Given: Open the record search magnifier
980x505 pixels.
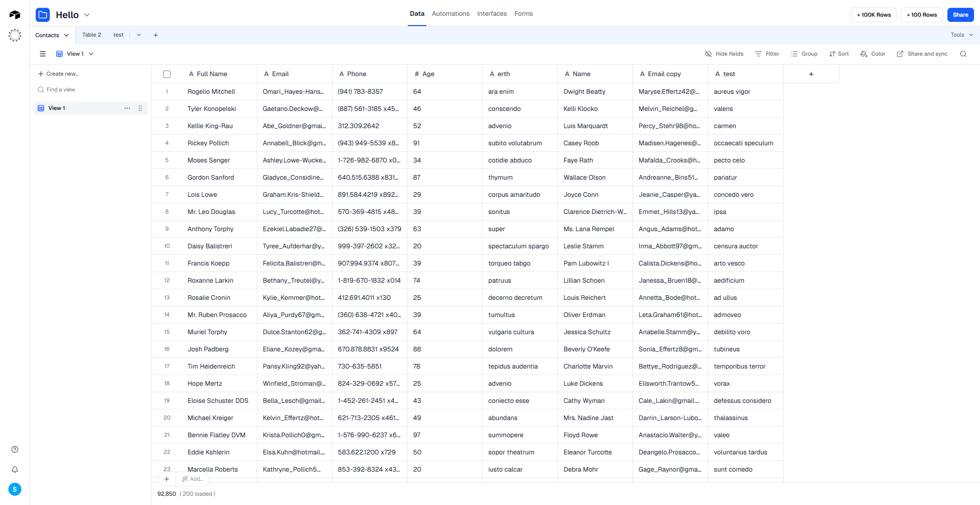Looking at the screenshot, I should [x=963, y=53].
